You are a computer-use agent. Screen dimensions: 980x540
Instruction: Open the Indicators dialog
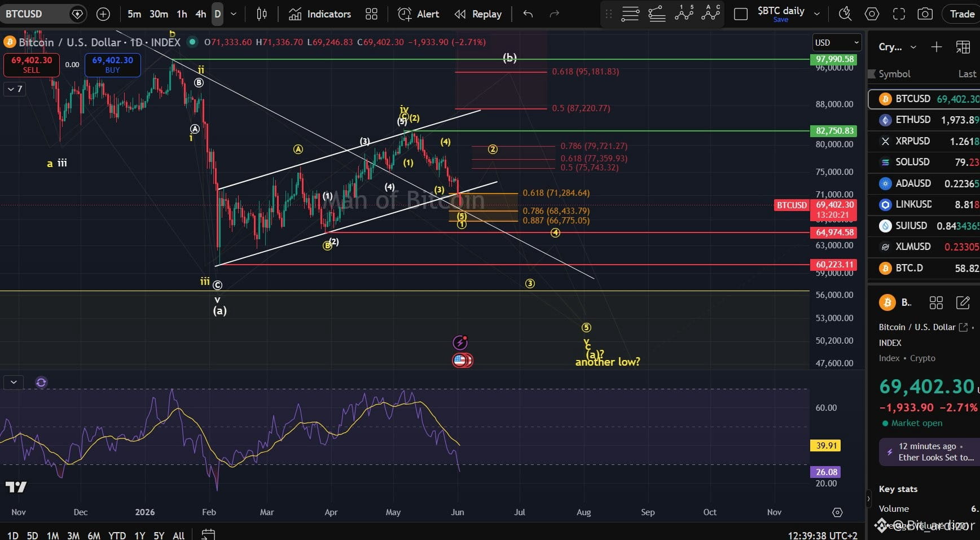click(x=320, y=14)
